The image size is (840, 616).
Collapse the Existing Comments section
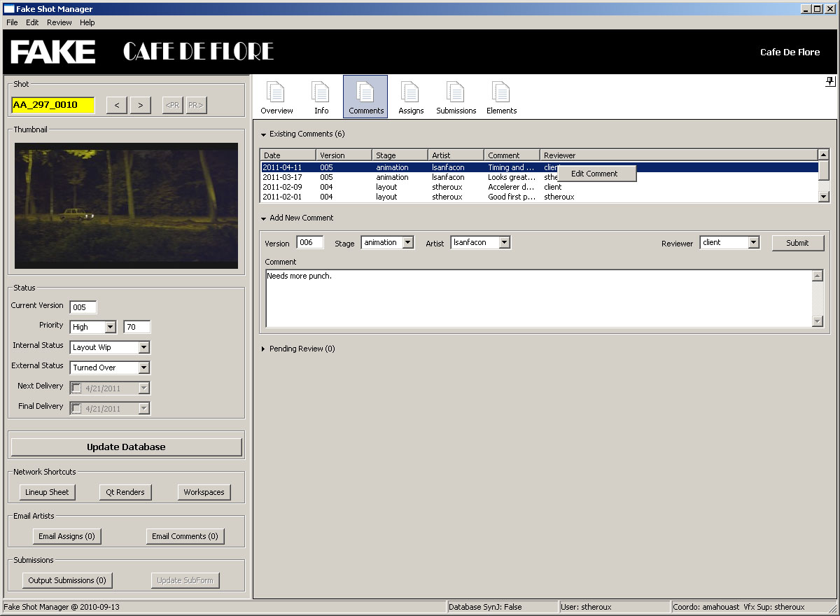tap(264, 134)
